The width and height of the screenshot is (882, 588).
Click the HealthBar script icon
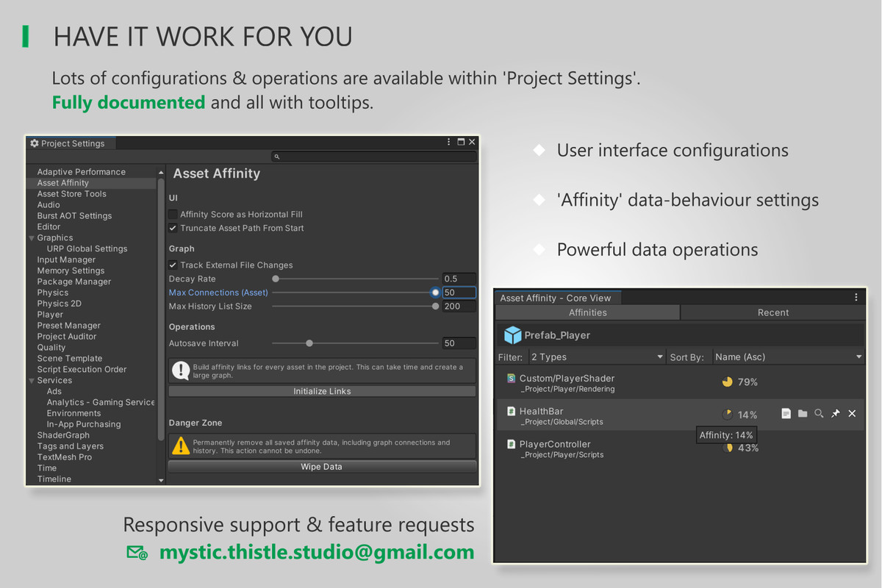pyautogui.click(x=511, y=411)
